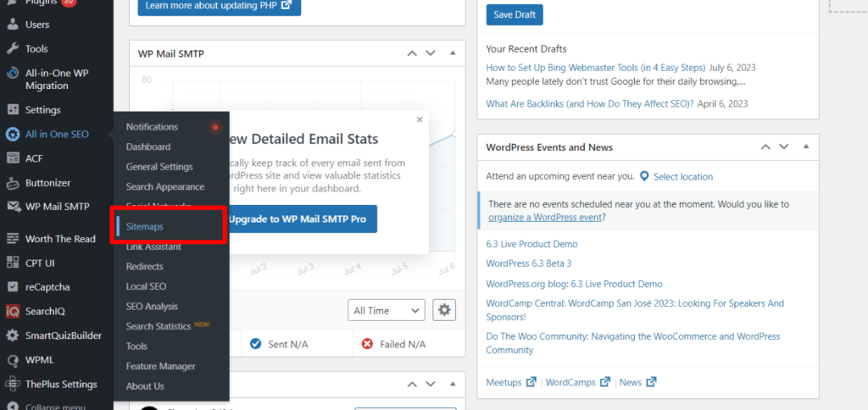Image resolution: width=868 pixels, height=410 pixels.
Task: Click the SearchIQ iQ icon
Action: (x=13, y=312)
